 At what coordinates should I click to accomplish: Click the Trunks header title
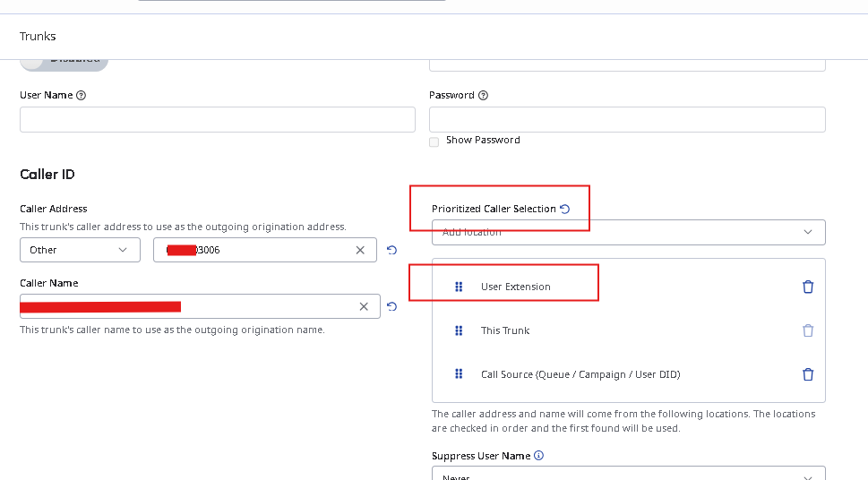click(38, 37)
